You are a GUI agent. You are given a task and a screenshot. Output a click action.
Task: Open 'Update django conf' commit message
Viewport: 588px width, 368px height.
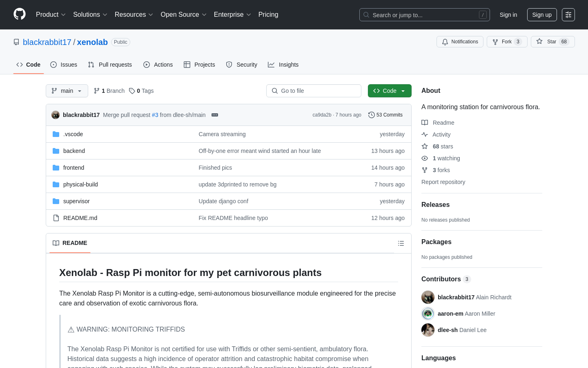pos(223,201)
